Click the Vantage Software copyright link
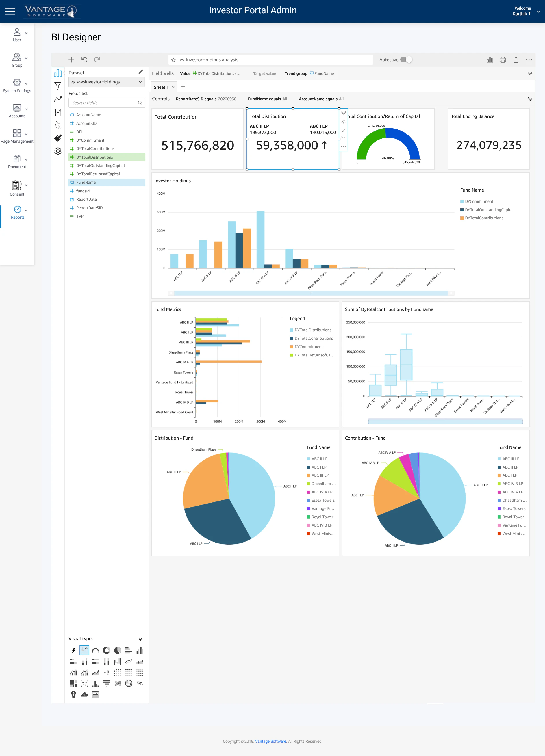This screenshot has width=545, height=756. point(270,741)
